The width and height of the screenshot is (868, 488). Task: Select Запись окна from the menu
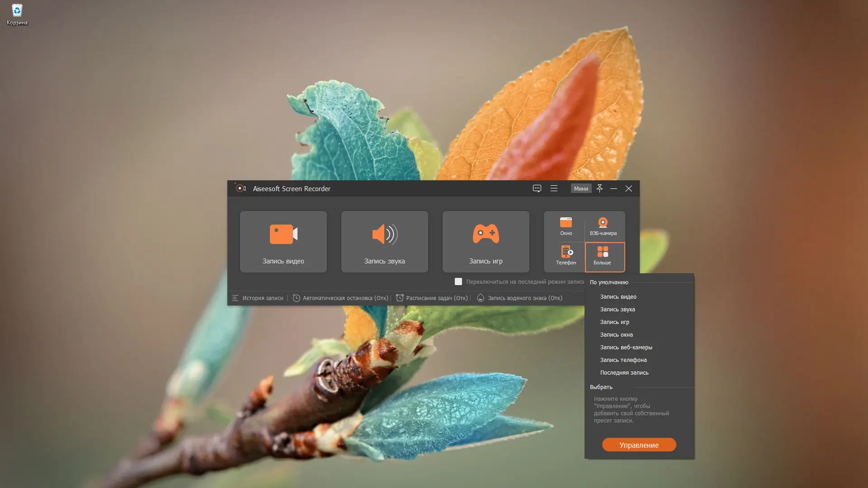617,334
